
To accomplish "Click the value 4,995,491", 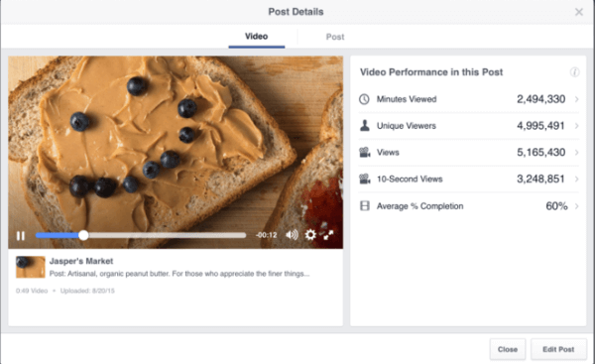I will [x=541, y=126].
